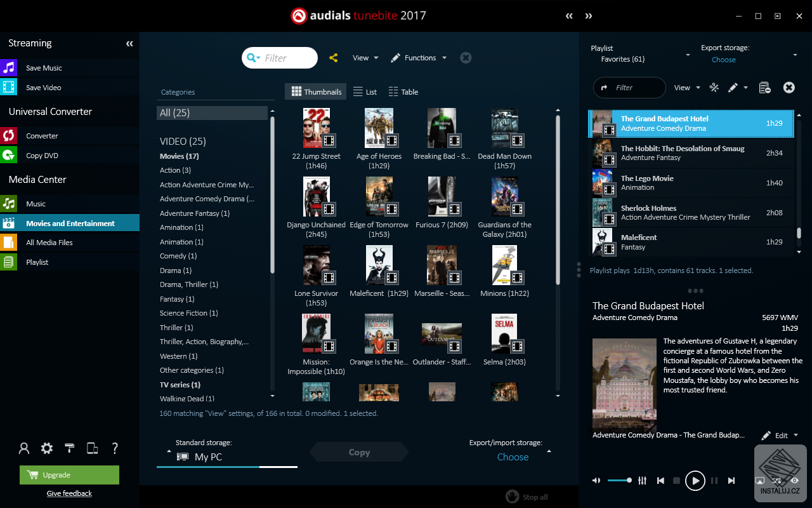Collapse the left sidebar with double chevron
The height and width of the screenshot is (508, 812).
point(129,44)
